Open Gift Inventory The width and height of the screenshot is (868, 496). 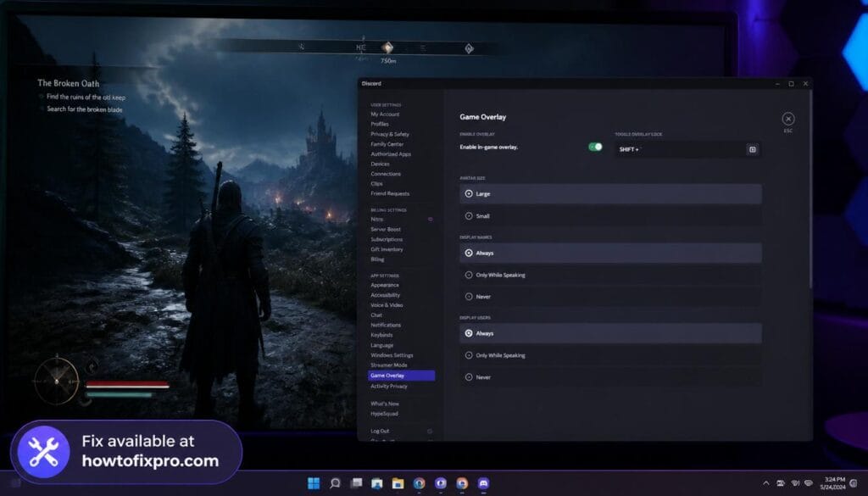[387, 249]
